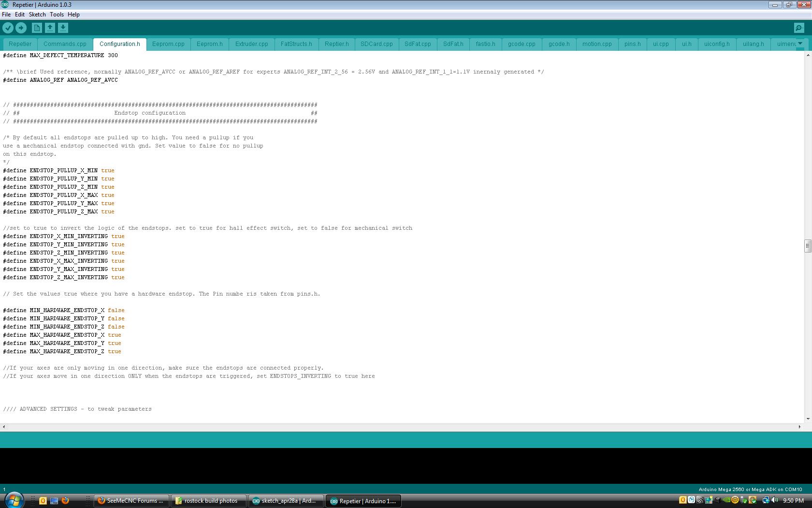Click the vertical scrollbar thumb
Image resolution: width=812 pixels, height=508 pixels.
[807, 246]
